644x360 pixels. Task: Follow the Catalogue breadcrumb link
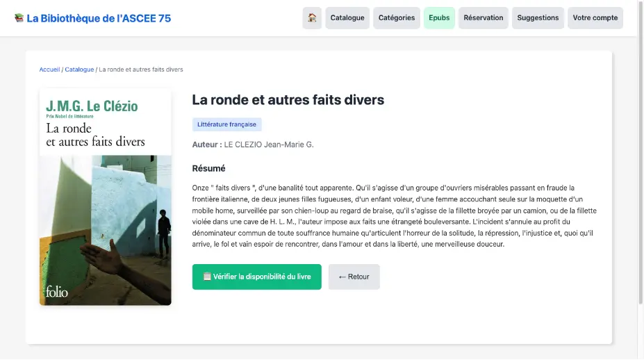[79, 69]
